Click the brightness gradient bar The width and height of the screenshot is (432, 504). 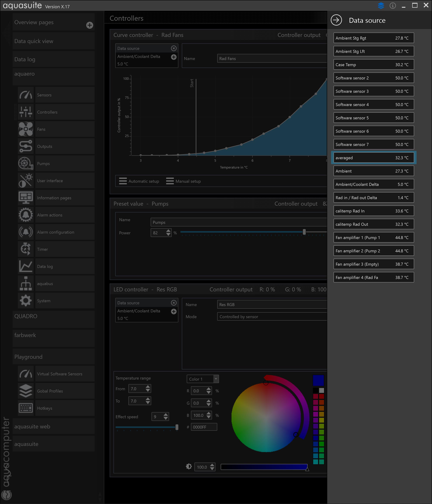264,467
